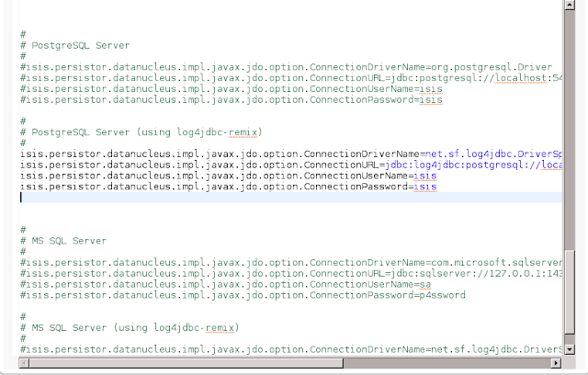
Task: Click the active ConnectionPassword=isis line
Action: [x=229, y=187]
